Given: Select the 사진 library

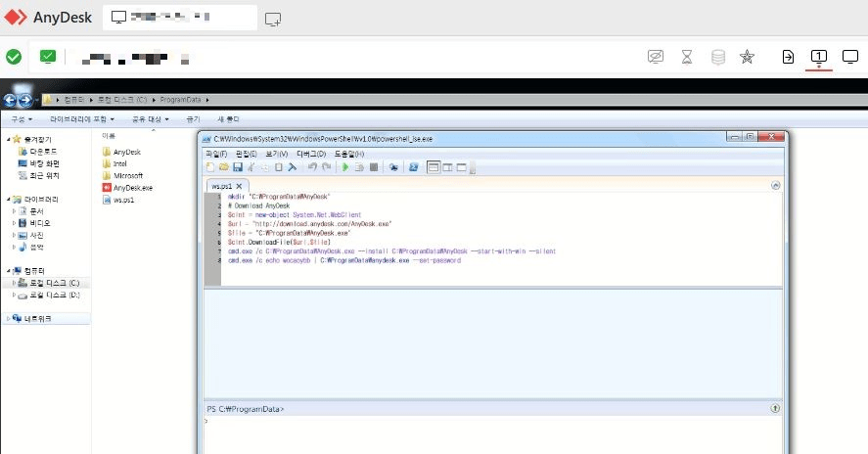Looking at the screenshot, I should click(31, 235).
